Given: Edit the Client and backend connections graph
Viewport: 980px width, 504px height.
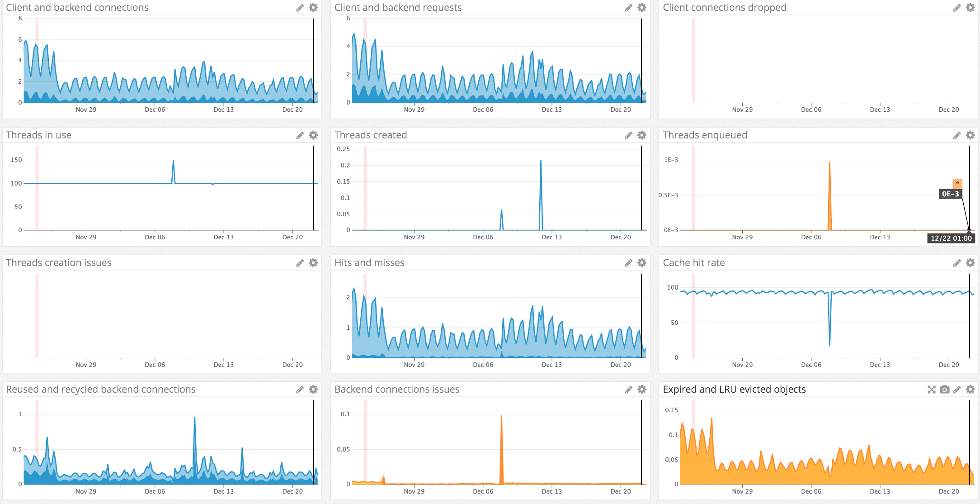Looking at the screenshot, I should (x=300, y=8).
